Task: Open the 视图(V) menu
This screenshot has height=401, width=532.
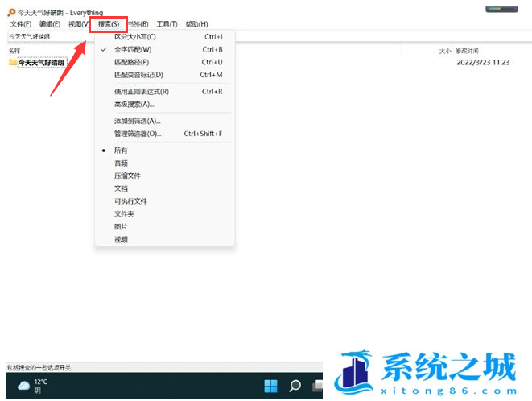Action: click(78, 24)
